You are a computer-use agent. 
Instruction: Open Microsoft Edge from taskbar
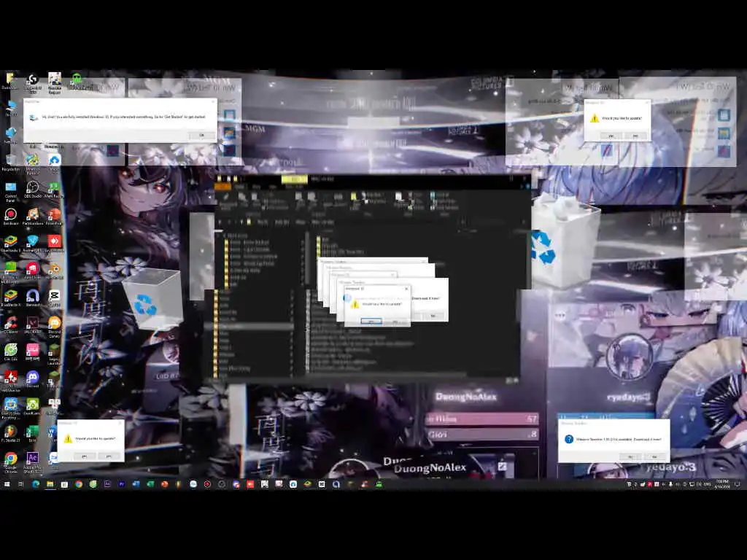point(36,484)
